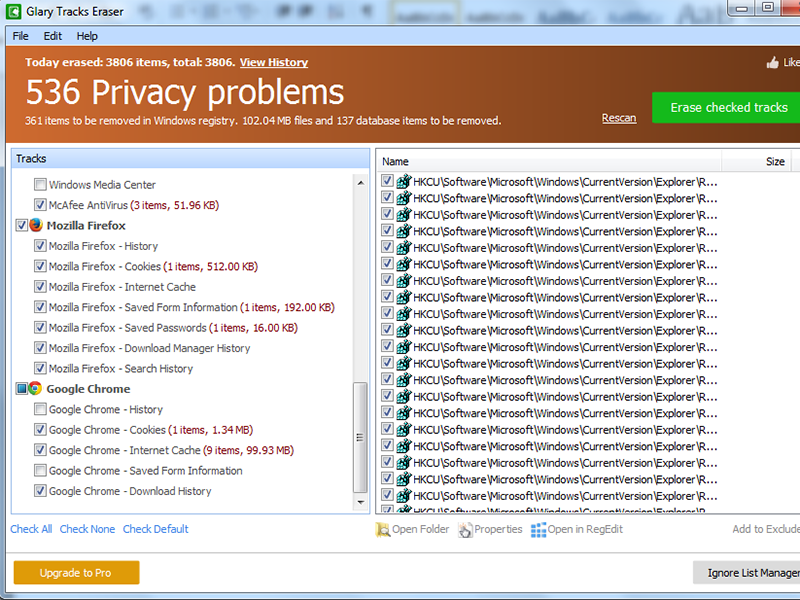Open the Help menu
Viewport: 800px width, 600px height.
click(x=87, y=36)
